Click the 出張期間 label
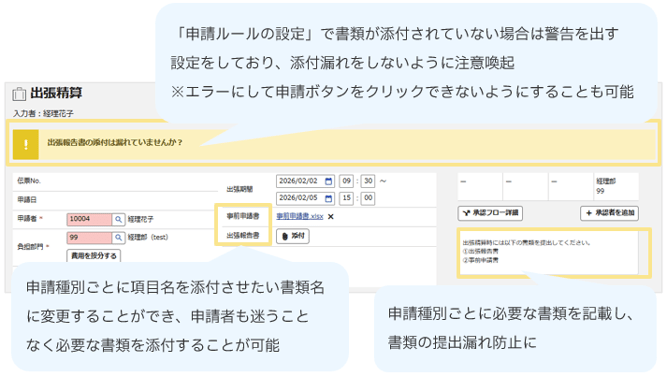Viewport: 667px width, 377px height. (x=239, y=189)
